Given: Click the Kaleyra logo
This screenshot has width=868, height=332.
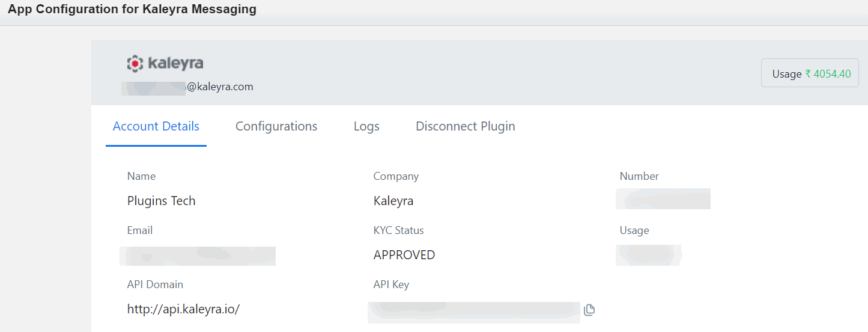Looking at the screenshot, I should pyautogui.click(x=165, y=63).
